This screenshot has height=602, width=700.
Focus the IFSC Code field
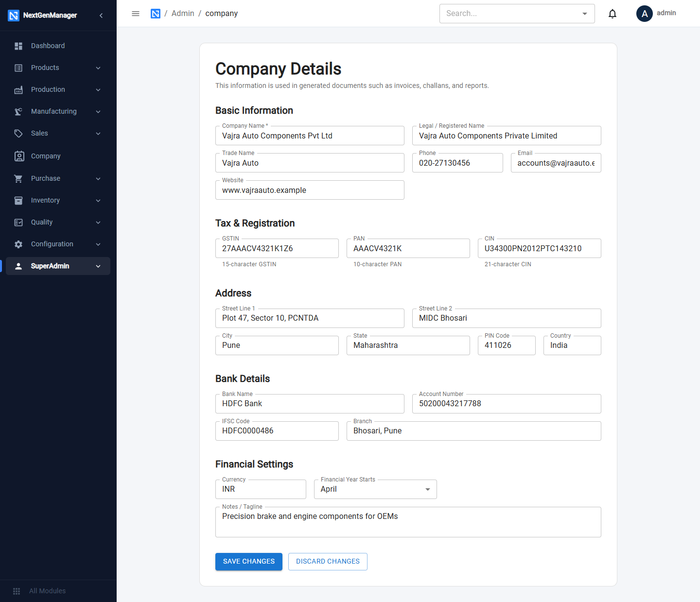point(277,431)
